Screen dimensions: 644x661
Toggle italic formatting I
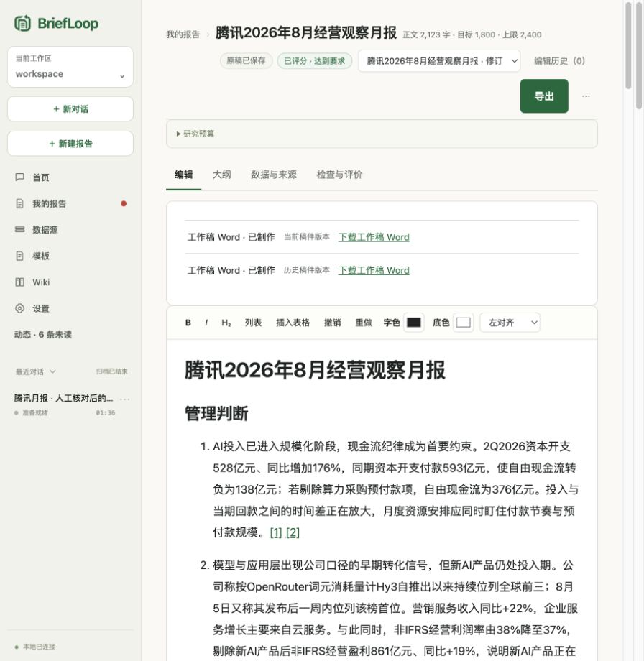coord(206,323)
